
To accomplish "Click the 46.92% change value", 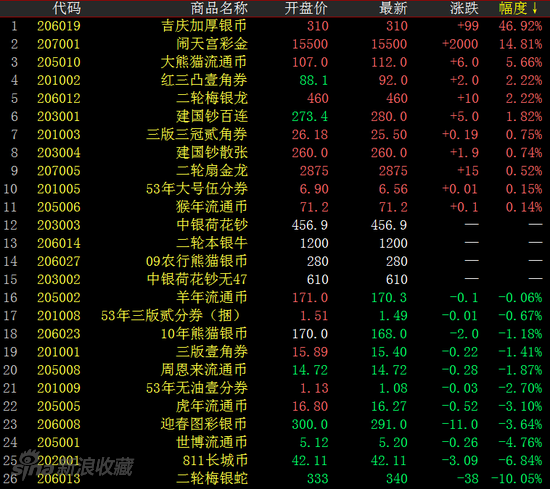I will [x=521, y=26].
